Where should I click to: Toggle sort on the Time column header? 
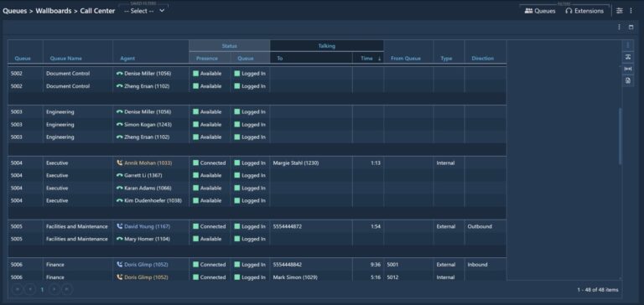366,59
